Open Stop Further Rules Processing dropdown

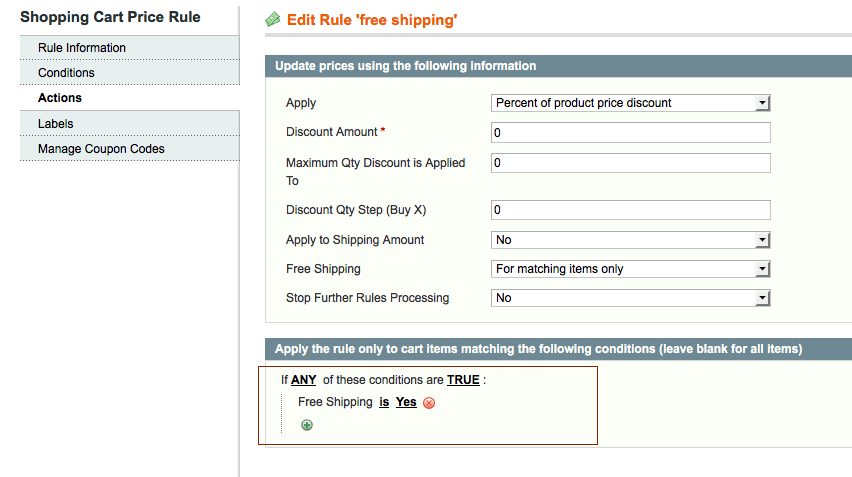[630, 298]
